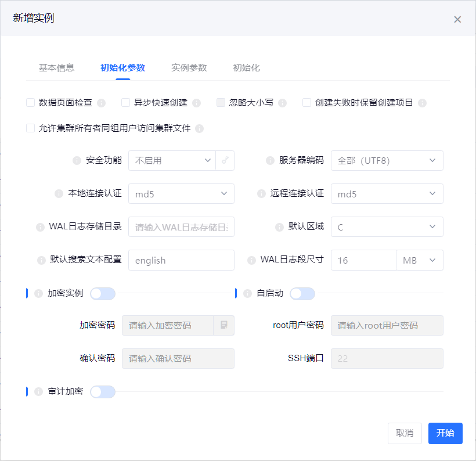Go to the 实例参数 tab

pyautogui.click(x=189, y=68)
